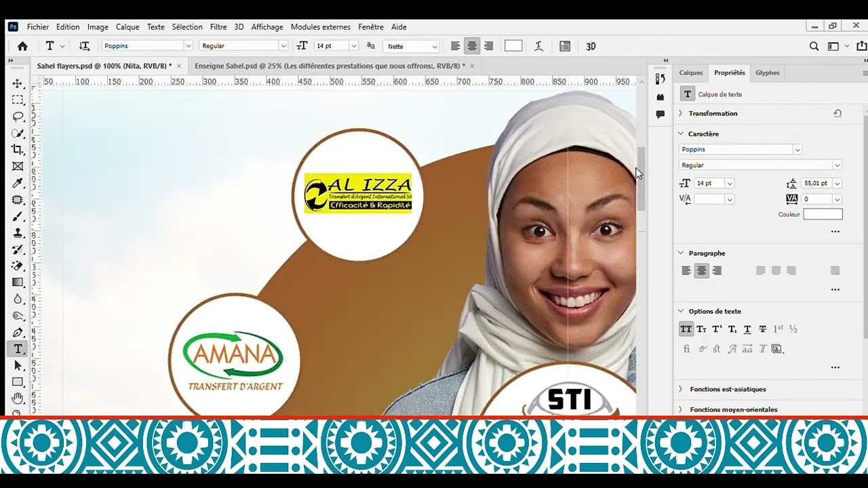Screen dimensions: 868x488
Task: Align text right in options bar
Action: coord(488,46)
